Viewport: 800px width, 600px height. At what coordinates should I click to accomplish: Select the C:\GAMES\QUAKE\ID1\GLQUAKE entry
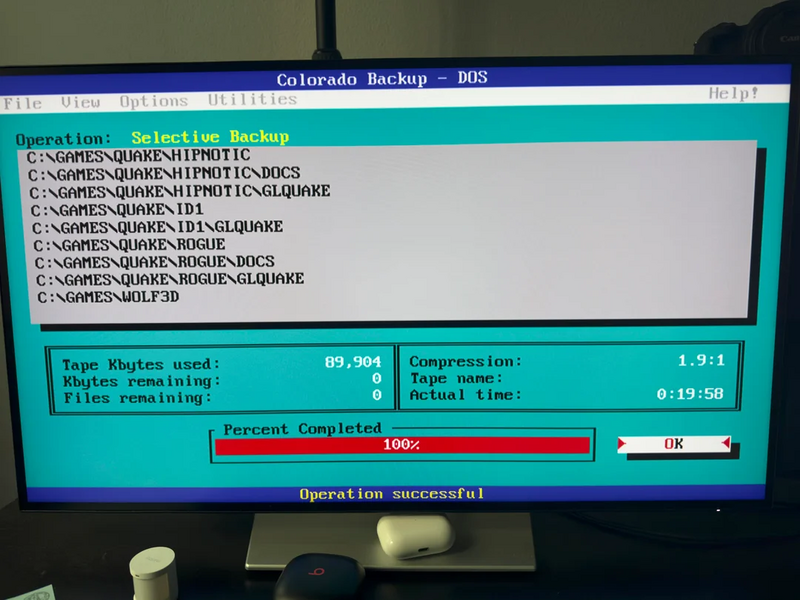coord(157,227)
